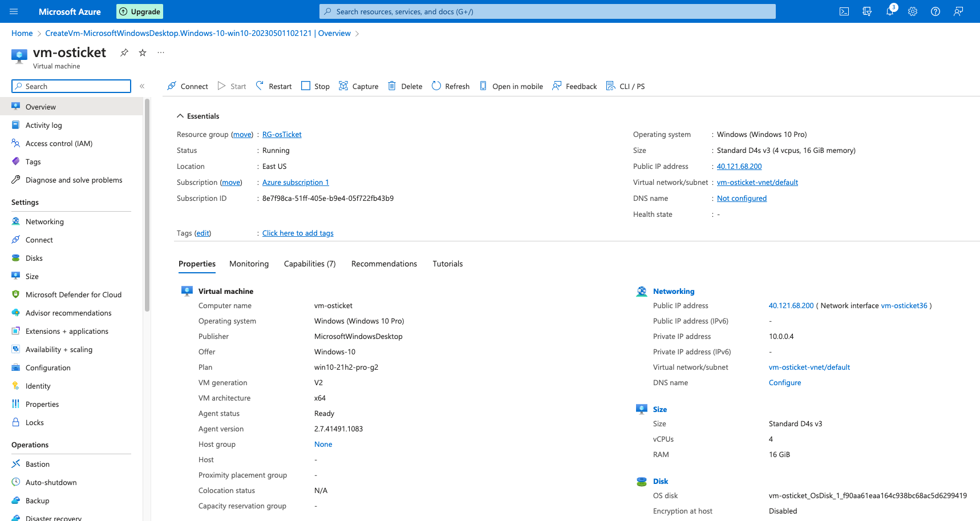This screenshot has width=980, height=521.
Task: Open Cloud Shell from the top bar
Action: pos(844,11)
